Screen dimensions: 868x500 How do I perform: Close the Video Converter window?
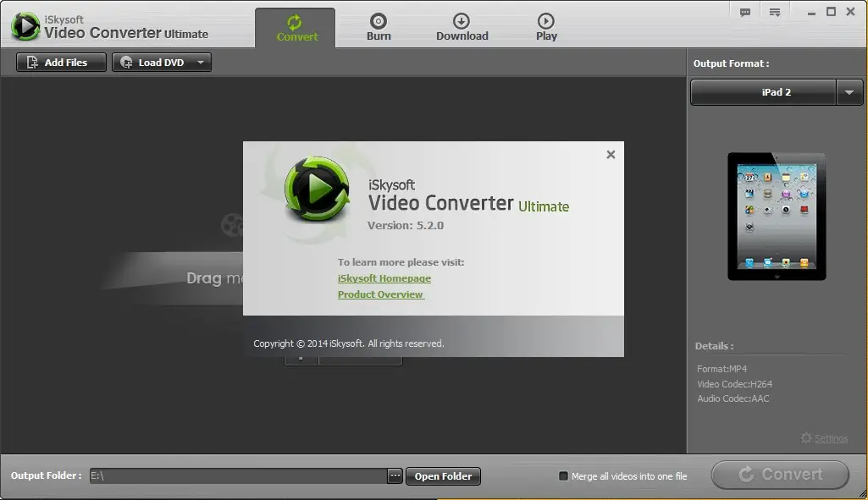(x=851, y=12)
